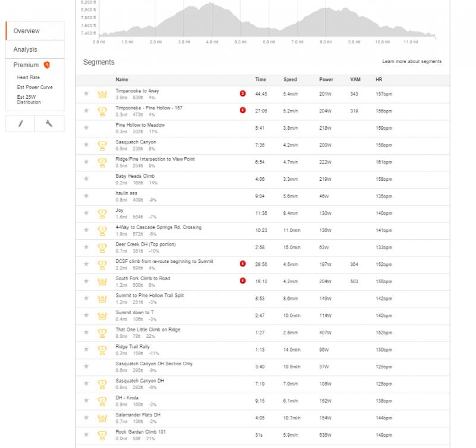476x448 pixels.
Task: Click crown icon for Salamander Flats DH
Action: [102, 418]
